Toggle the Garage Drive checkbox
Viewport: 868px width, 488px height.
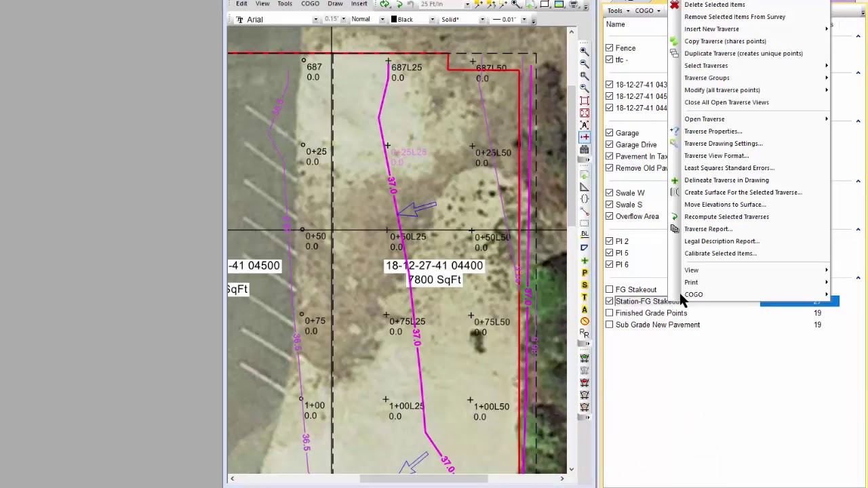pyautogui.click(x=609, y=144)
